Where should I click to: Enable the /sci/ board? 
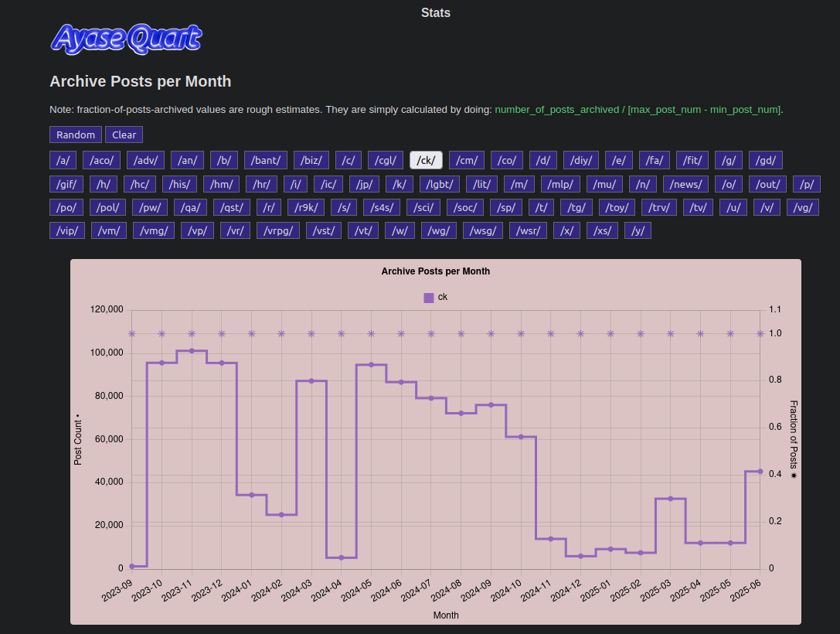click(423, 207)
